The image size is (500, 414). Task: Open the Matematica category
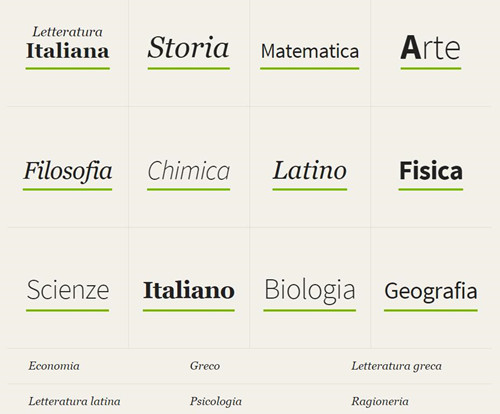tap(310, 51)
